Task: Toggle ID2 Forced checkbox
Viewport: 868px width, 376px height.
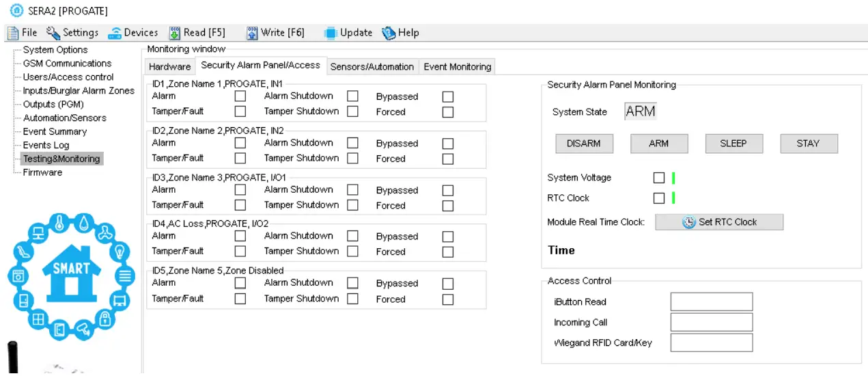Action: tap(448, 159)
